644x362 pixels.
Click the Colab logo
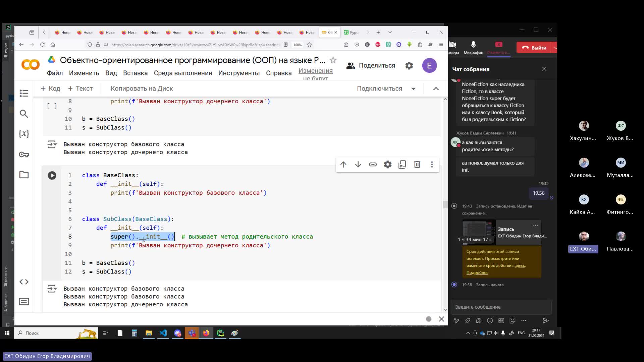[31, 64]
